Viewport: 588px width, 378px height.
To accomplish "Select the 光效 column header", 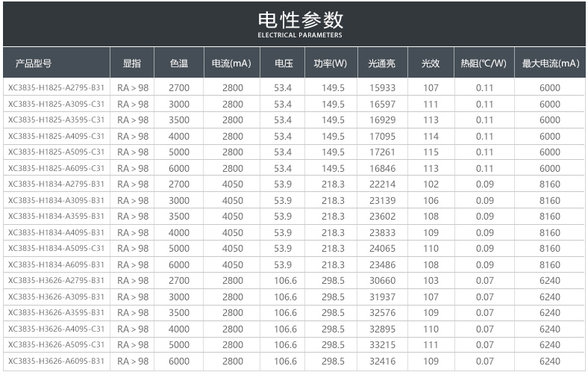I will (431, 64).
